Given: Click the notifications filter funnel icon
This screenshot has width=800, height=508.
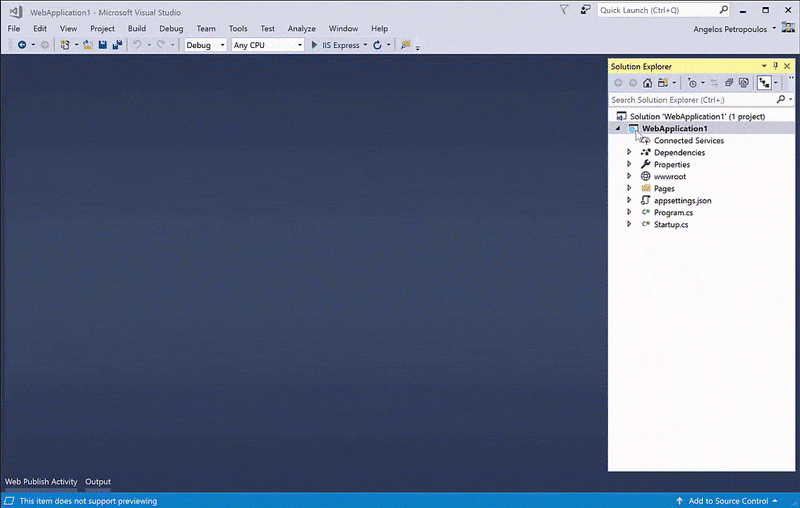Looking at the screenshot, I should point(564,10).
